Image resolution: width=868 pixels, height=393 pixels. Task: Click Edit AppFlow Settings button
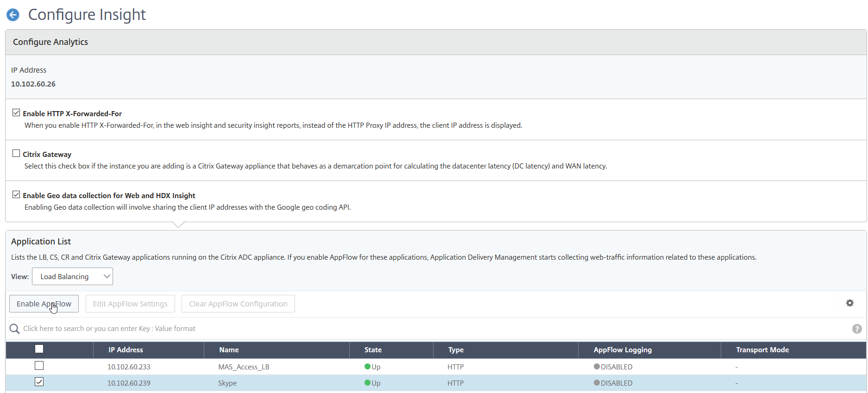(130, 304)
